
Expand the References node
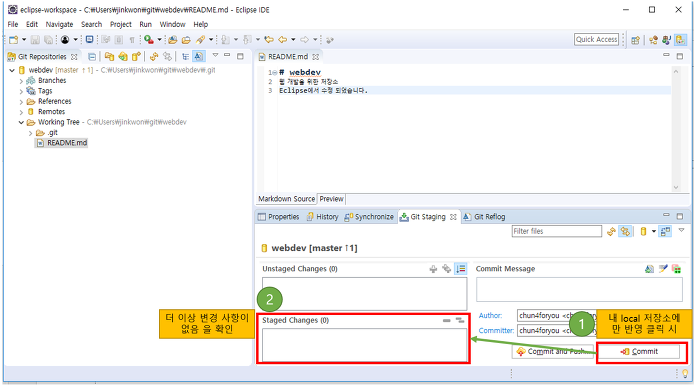point(21,102)
